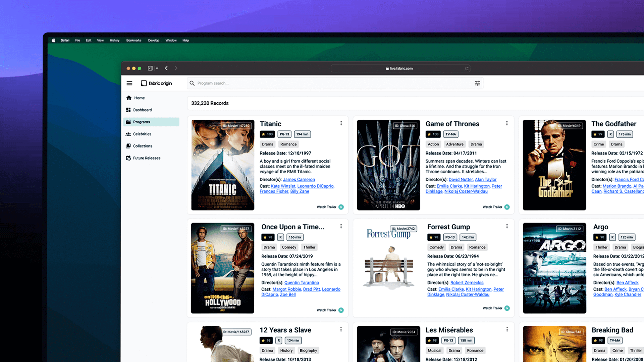Open search filter settings icon
Viewport: 644px width, 362px height.
pyautogui.click(x=477, y=83)
